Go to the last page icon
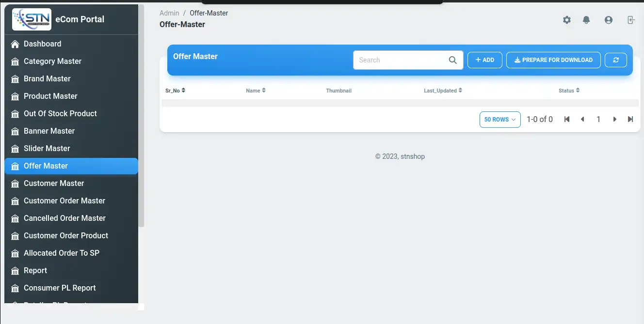 [x=630, y=119]
